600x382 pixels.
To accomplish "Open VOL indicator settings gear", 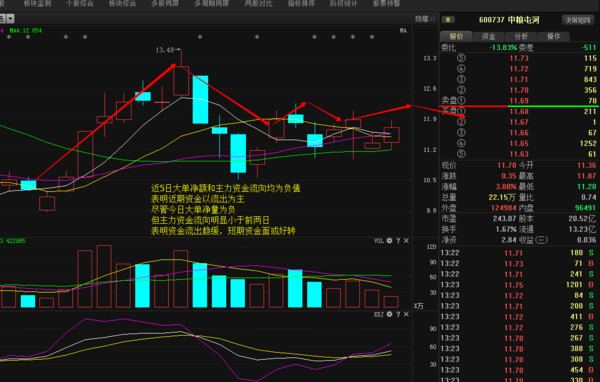I will point(389,241).
